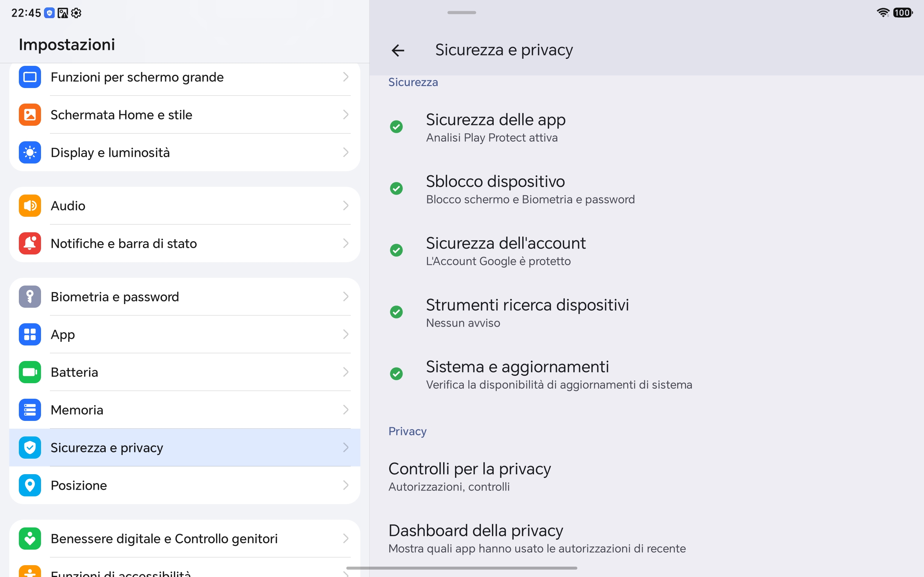
Task: Click the green check next to Sicurezza delle app
Action: 396,127
